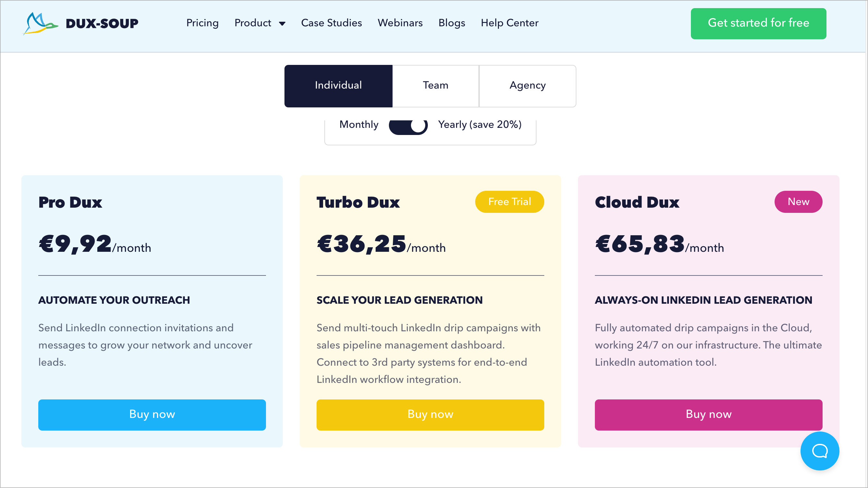Click Get started for free button
The image size is (868, 488).
click(x=758, y=23)
